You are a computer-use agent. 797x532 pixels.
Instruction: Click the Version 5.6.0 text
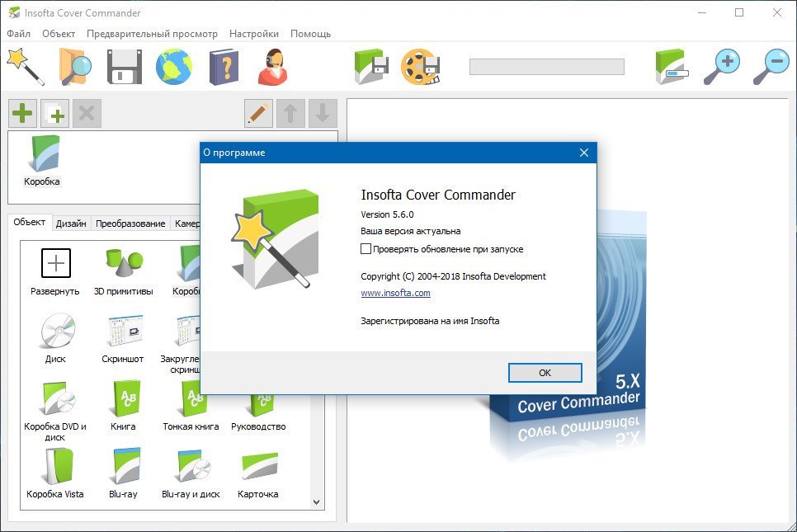[x=387, y=214]
